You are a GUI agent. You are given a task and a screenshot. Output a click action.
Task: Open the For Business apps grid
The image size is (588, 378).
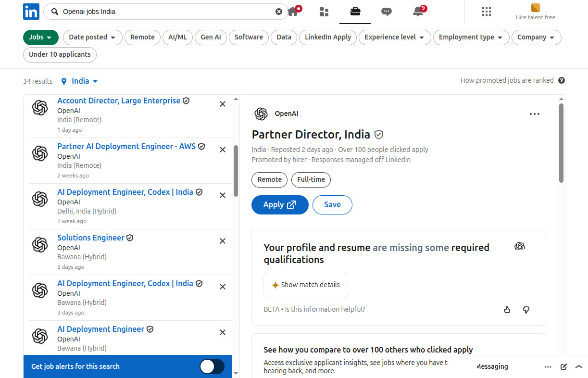(486, 12)
